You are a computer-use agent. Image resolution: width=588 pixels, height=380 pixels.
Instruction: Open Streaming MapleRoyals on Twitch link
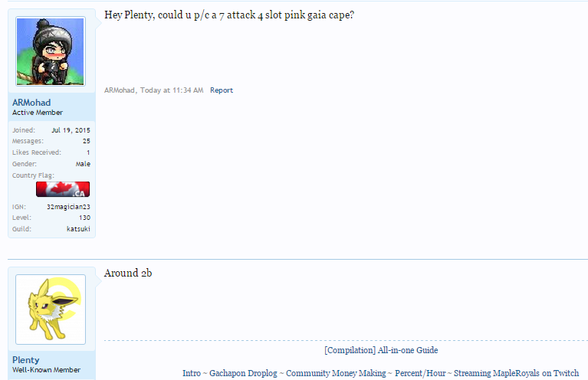(517, 373)
